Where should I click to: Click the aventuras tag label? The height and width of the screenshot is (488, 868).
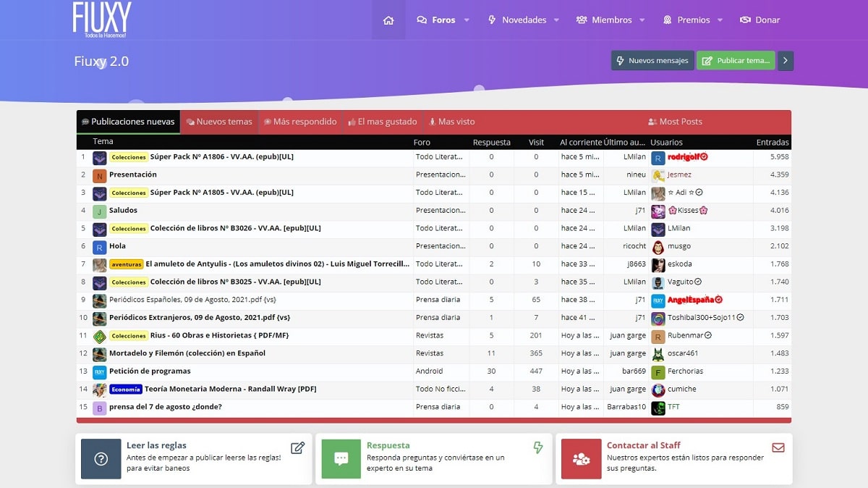click(x=127, y=264)
